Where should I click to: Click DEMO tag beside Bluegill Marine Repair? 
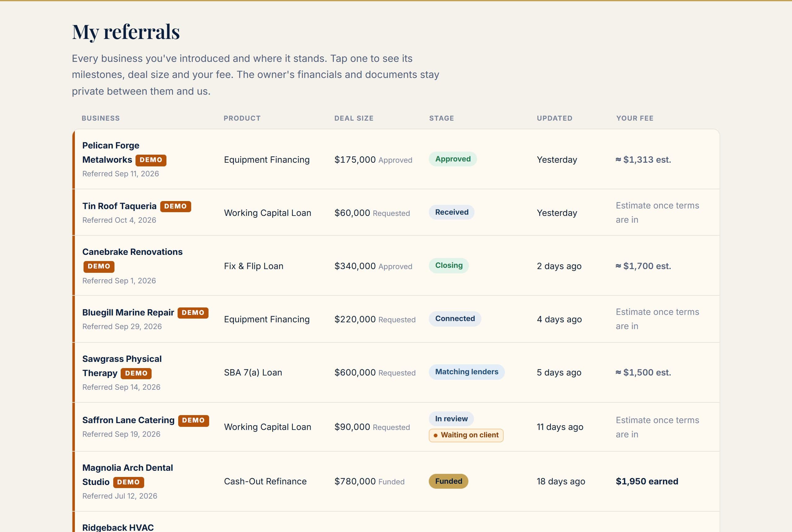pos(193,313)
